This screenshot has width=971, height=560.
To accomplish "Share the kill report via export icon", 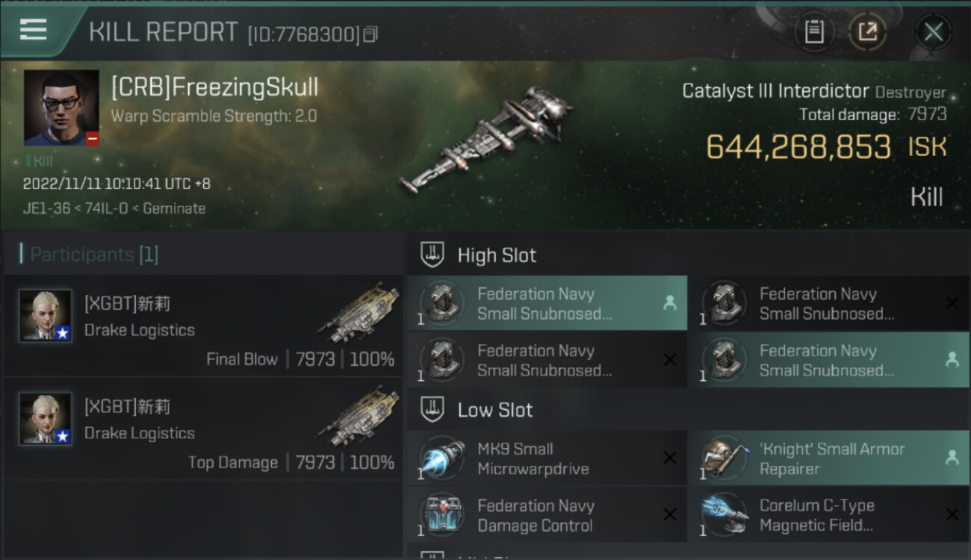I will pyautogui.click(x=867, y=32).
